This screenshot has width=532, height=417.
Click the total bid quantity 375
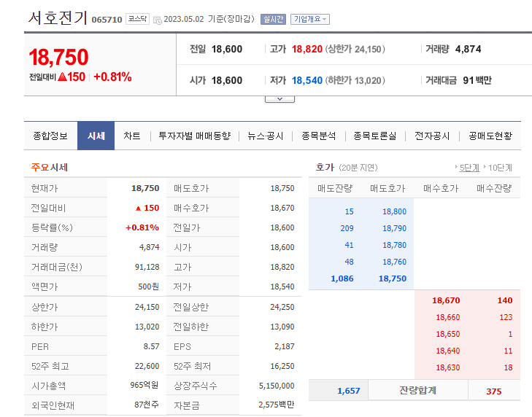click(x=493, y=391)
